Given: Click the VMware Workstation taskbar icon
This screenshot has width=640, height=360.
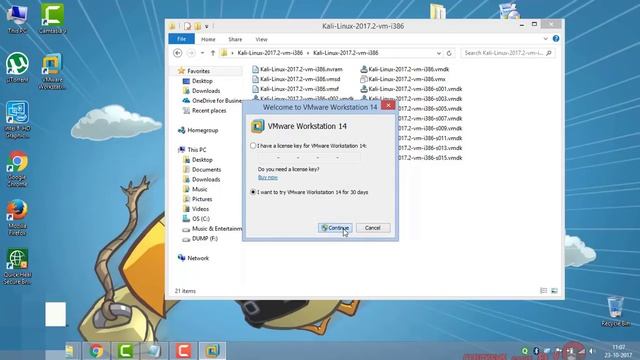Looking at the screenshot, I should (212, 351).
